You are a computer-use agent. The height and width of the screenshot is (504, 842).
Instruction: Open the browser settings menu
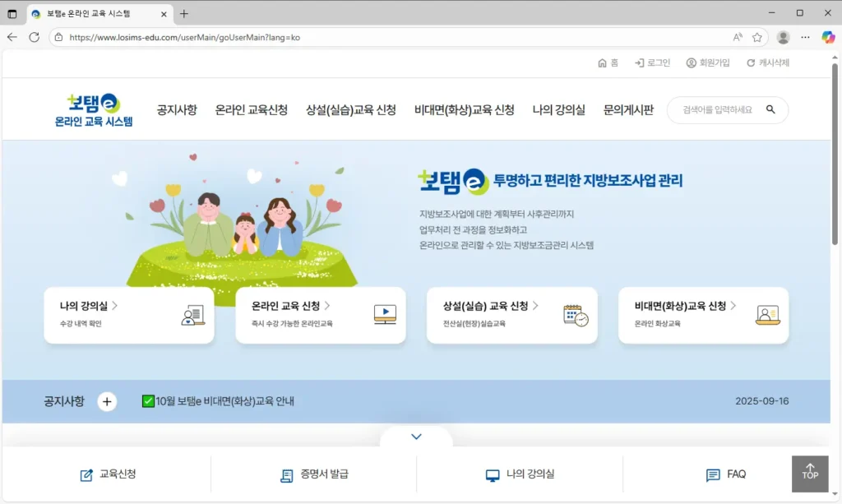pyautogui.click(x=805, y=37)
